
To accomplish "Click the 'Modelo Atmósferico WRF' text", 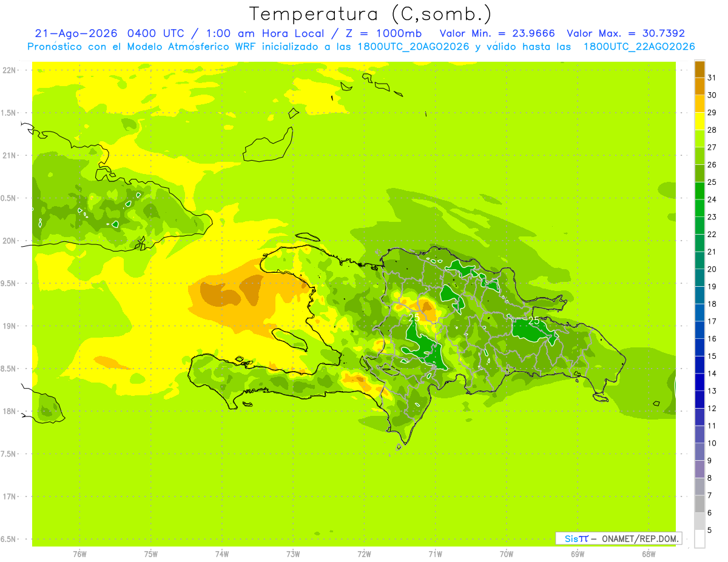I will 197,47.
